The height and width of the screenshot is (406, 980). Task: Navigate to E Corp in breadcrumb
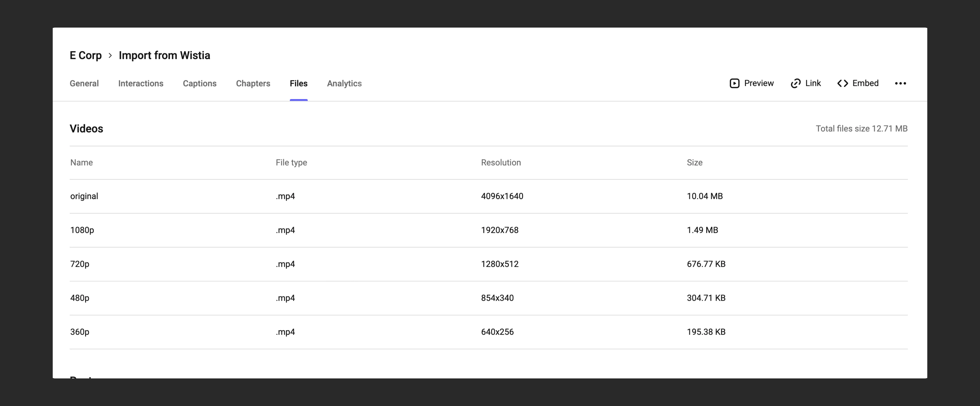pos(85,56)
